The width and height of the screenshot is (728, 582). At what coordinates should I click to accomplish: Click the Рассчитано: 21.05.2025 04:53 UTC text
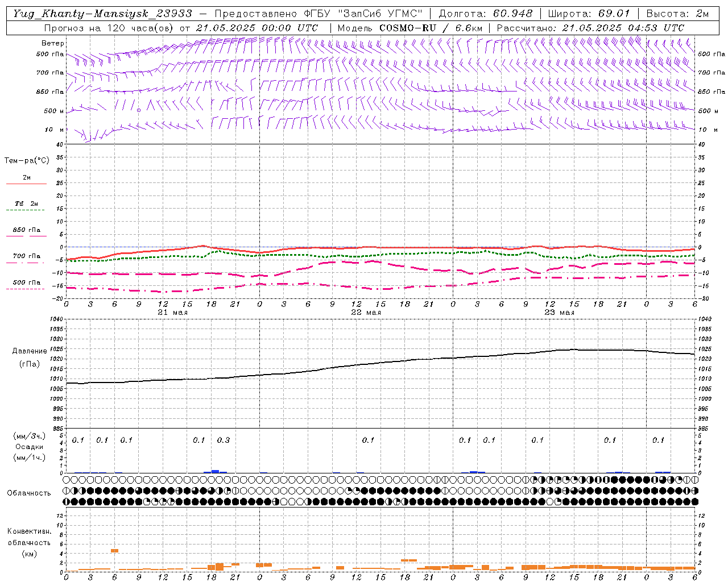[x=590, y=28]
